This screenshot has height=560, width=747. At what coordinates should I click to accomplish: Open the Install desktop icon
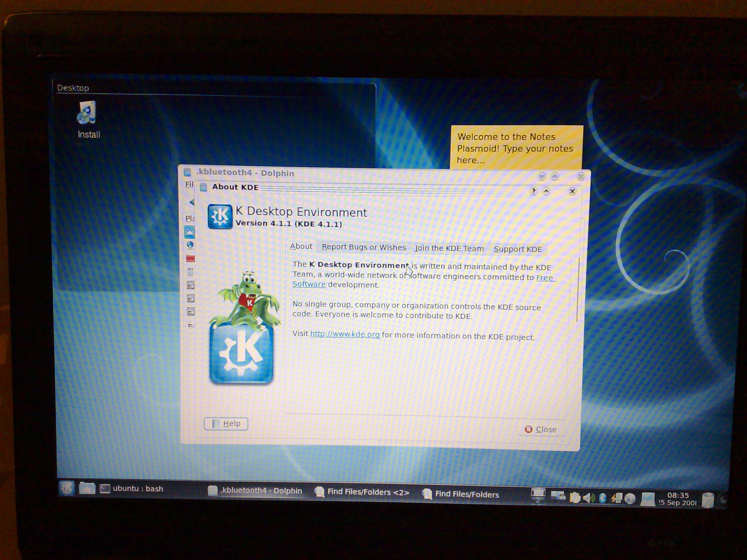click(88, 120)
